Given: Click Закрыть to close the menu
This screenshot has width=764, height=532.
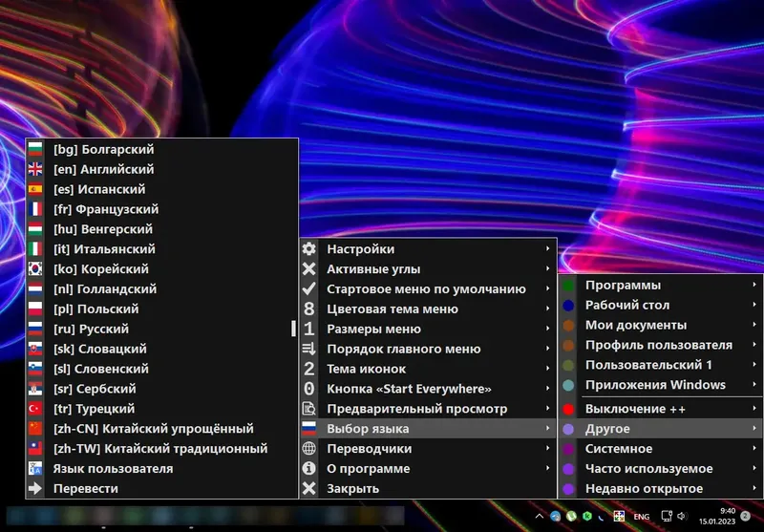Looking at the screenshot, I should (428, 489).
